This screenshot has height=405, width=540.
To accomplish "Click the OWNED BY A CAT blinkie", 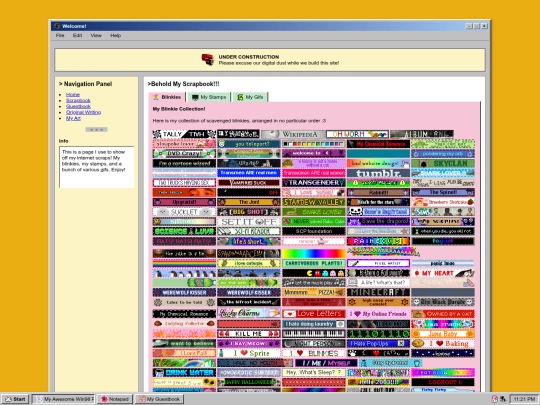I will coord(443,314).
